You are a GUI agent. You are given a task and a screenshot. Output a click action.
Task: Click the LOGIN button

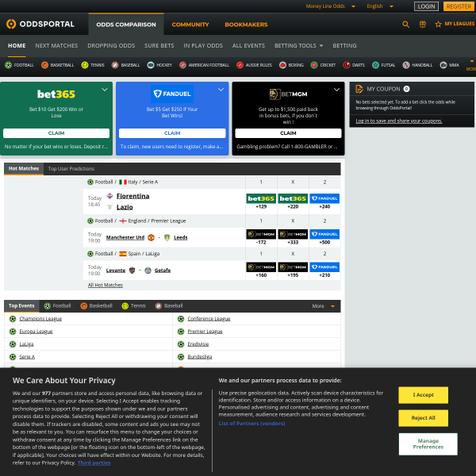coord(426,6)
